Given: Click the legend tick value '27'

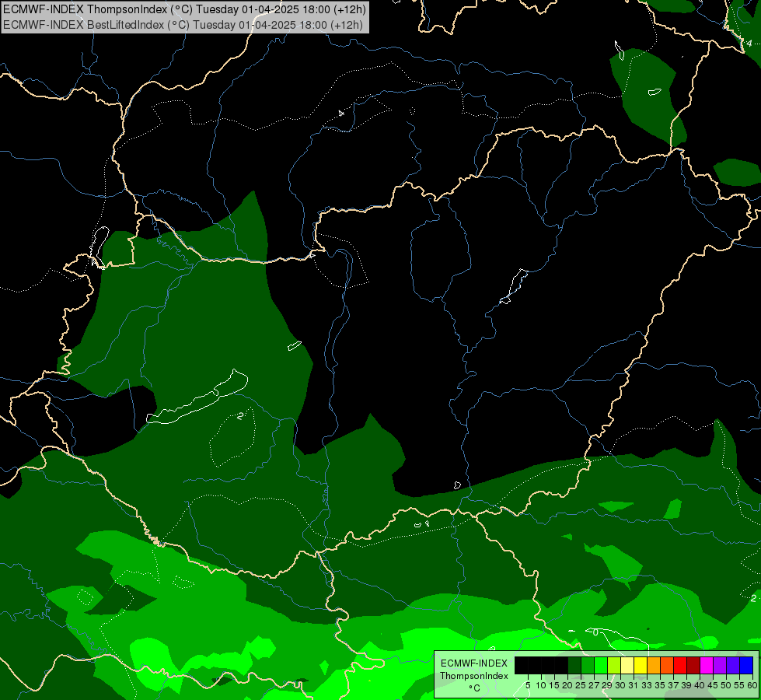Looking at the screenshot, I should (x=594, y=685).
